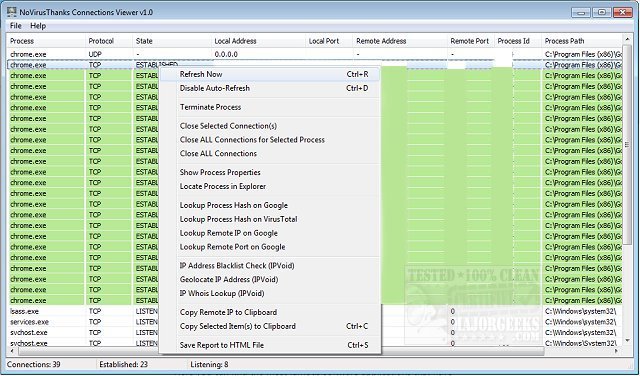Sort by the Remote Port column header

pos(471,41)
